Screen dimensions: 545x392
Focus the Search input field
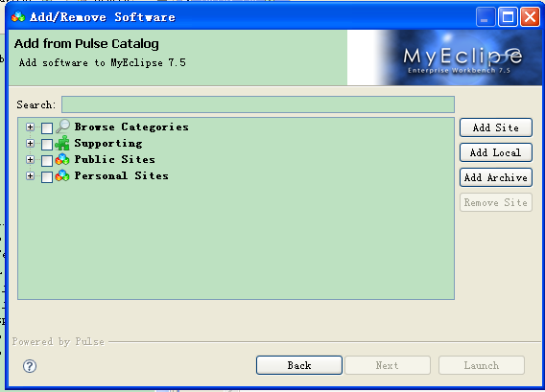(x=258, y=104)
